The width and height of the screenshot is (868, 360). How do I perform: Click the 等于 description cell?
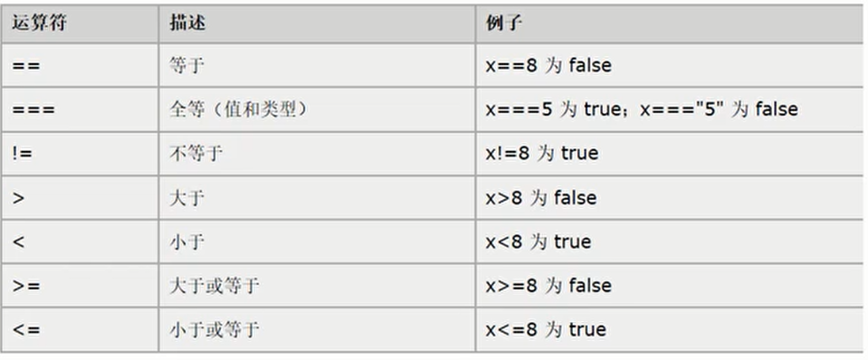pos(317,65)
